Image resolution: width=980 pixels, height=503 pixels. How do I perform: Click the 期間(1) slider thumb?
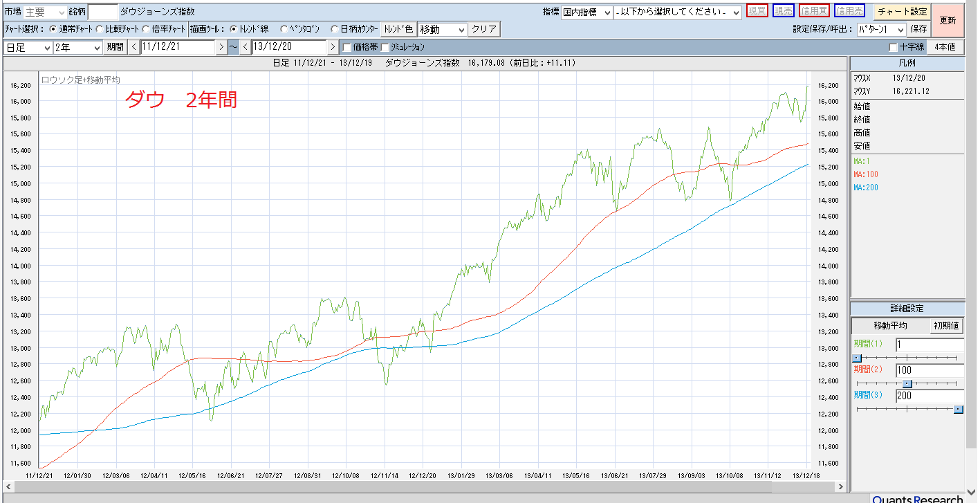(x=856, y=358)
